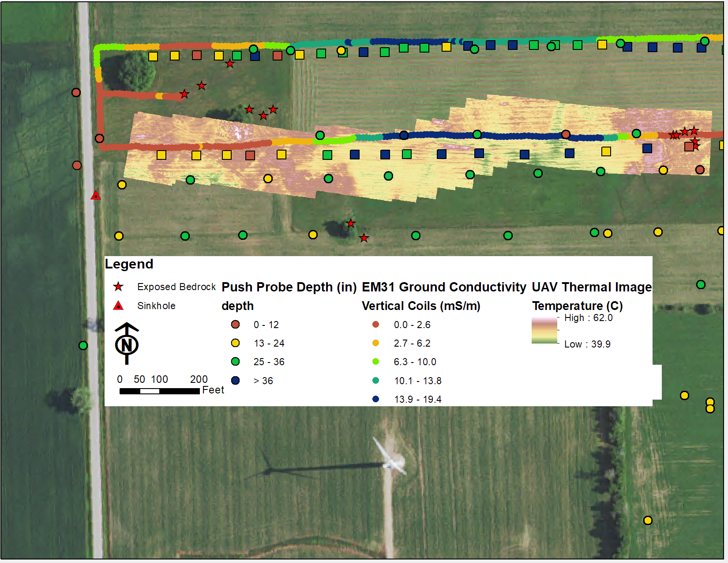Click the sinkhole triangle marker beside the road

[x=96, y=196]
